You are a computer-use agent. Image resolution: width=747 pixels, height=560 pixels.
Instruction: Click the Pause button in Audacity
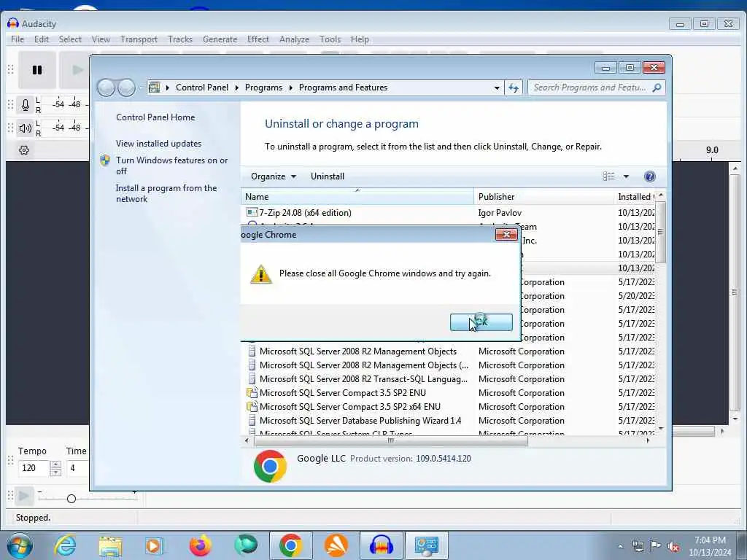tap(37, 70)
